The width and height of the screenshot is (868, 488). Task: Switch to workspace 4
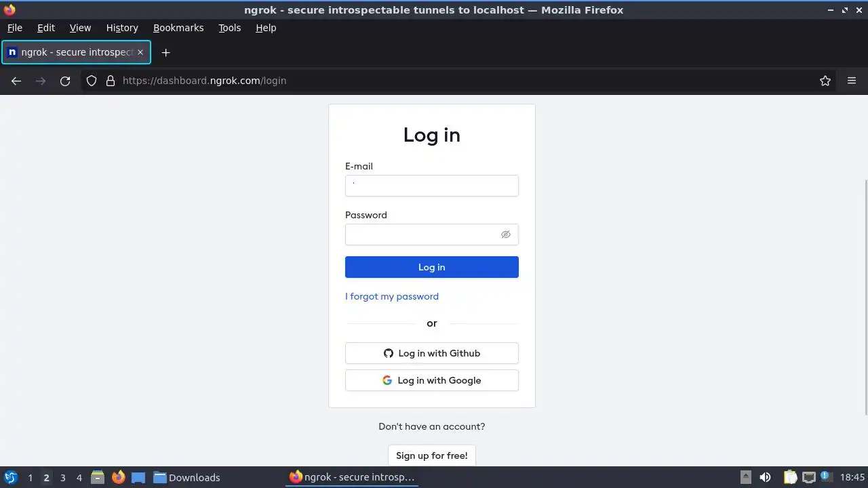point(79,478)
